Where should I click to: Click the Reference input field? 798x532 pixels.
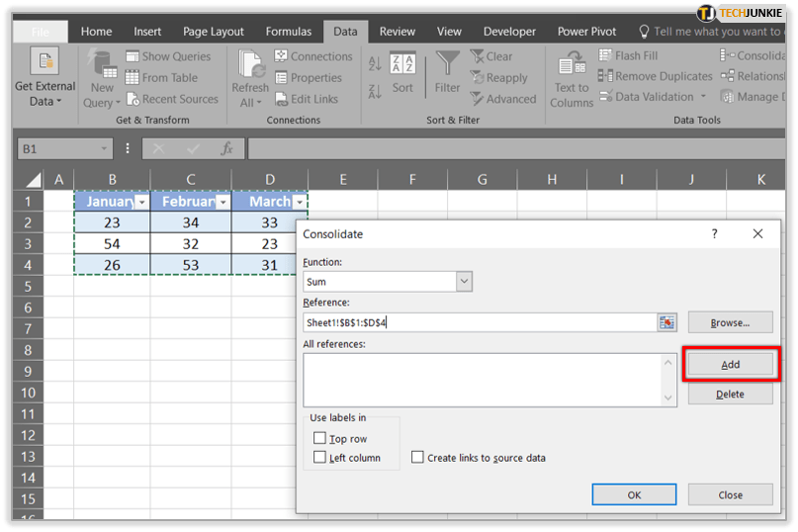point(480,322)
